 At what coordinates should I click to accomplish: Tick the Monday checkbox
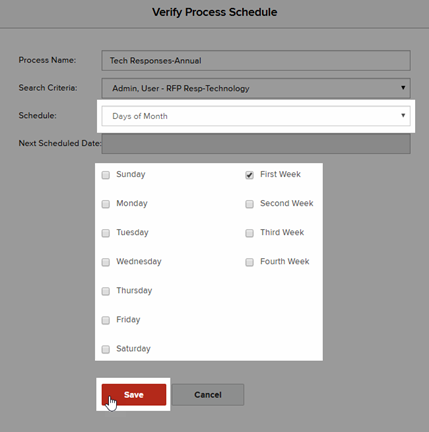pos(106,204)
